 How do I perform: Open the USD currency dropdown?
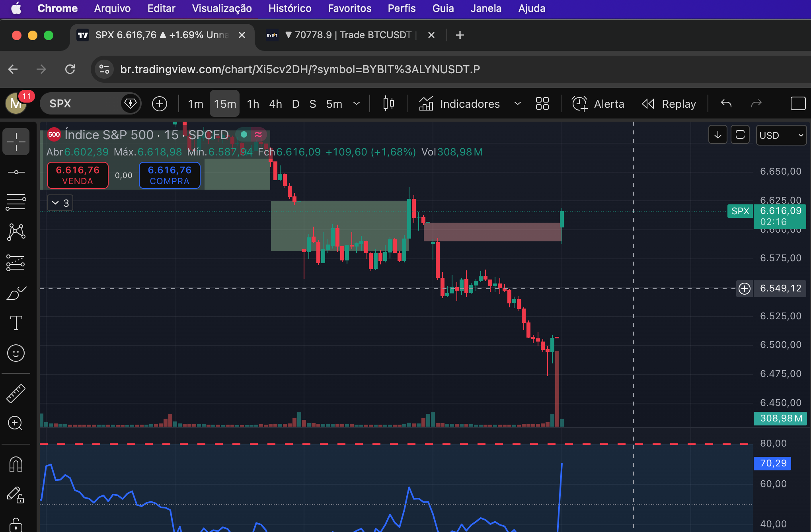pos(781,135)
